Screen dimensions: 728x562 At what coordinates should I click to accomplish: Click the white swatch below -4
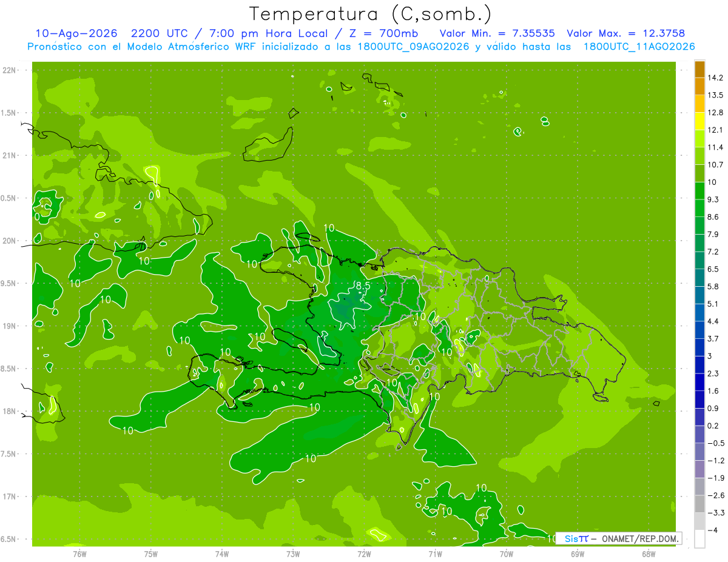coord(699,539)
